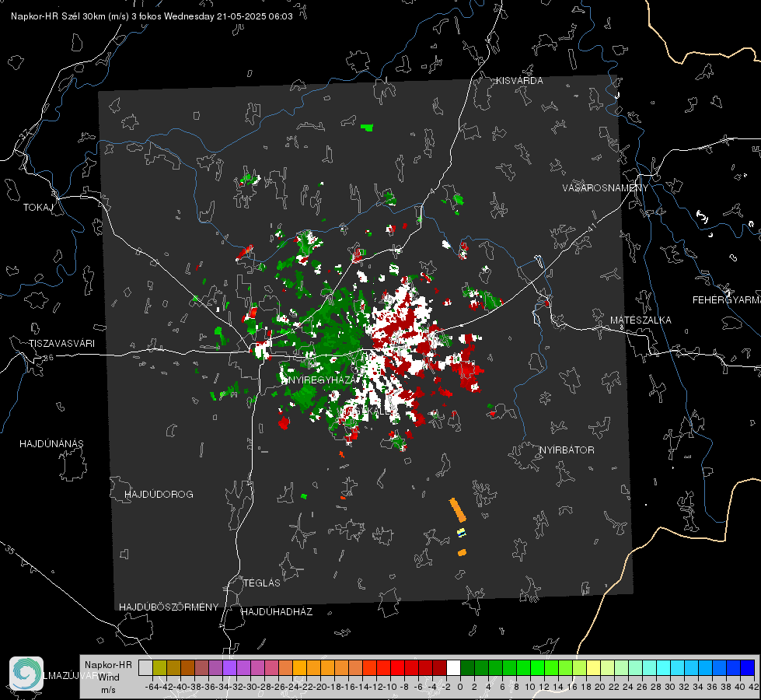761x700 pixels.
Task: Click the road number 41 near Vásárosnamény
Action: (x=592, y=227)
